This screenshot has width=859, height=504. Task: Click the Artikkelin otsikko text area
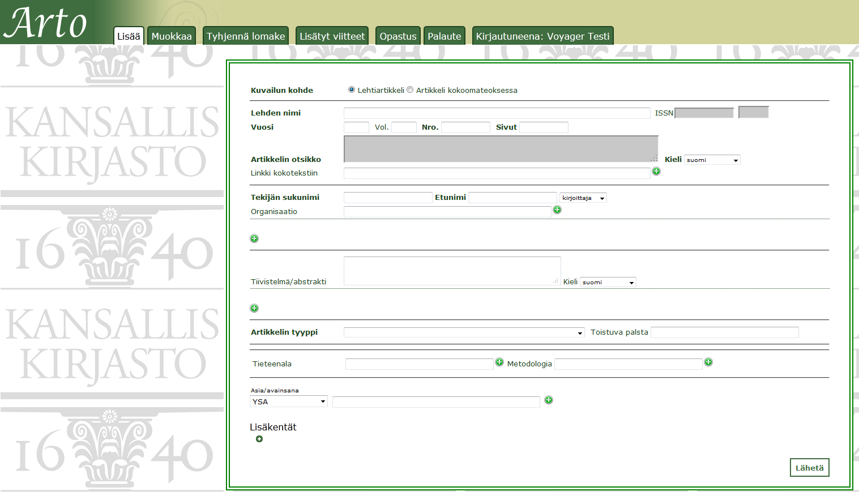click(x=501, y=149)
